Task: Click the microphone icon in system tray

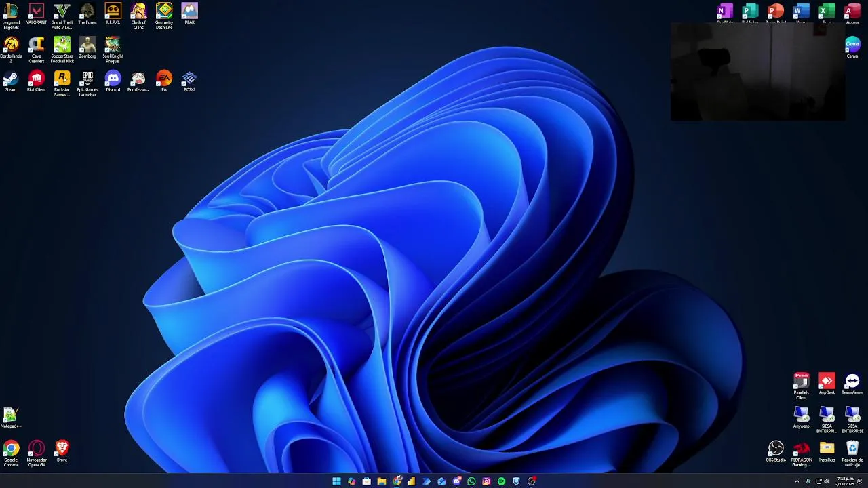Action: point(808,481)
